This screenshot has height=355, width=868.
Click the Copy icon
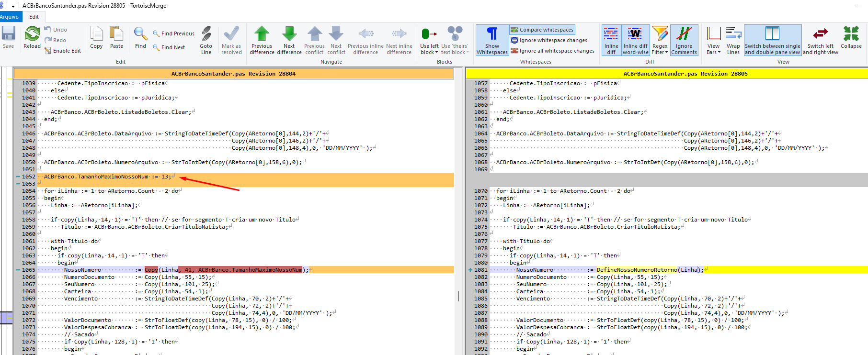(96, 37)
